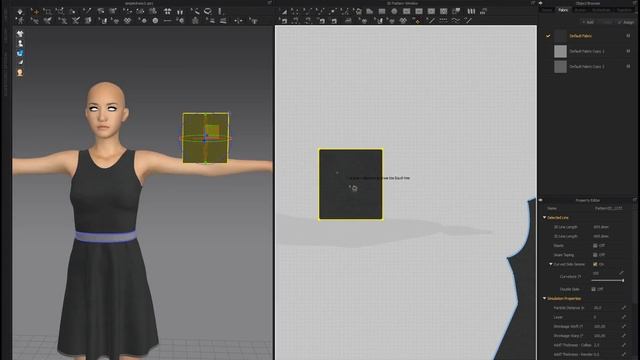Collapse the Selected Line section
640x360 pixels.
pos(544,218)
